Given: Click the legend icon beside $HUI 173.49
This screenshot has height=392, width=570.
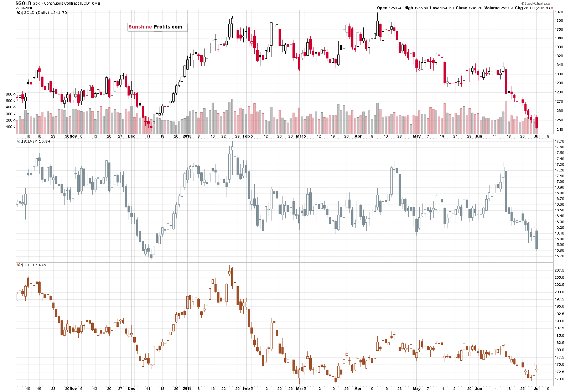Looking at the screenshot, I should (19, 265).
